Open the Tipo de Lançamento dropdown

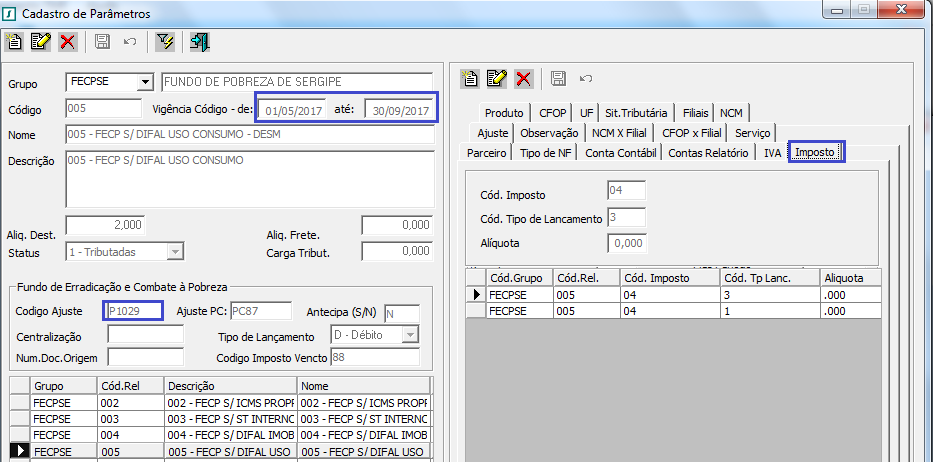[410, 337]
